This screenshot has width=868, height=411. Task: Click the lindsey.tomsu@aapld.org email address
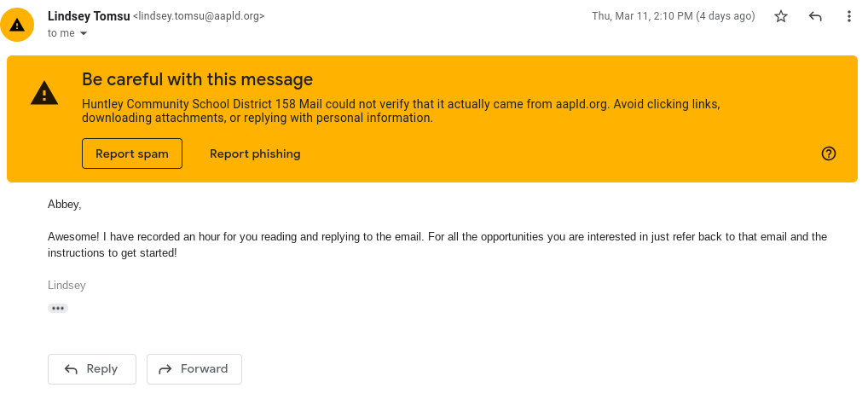point(199,16)
